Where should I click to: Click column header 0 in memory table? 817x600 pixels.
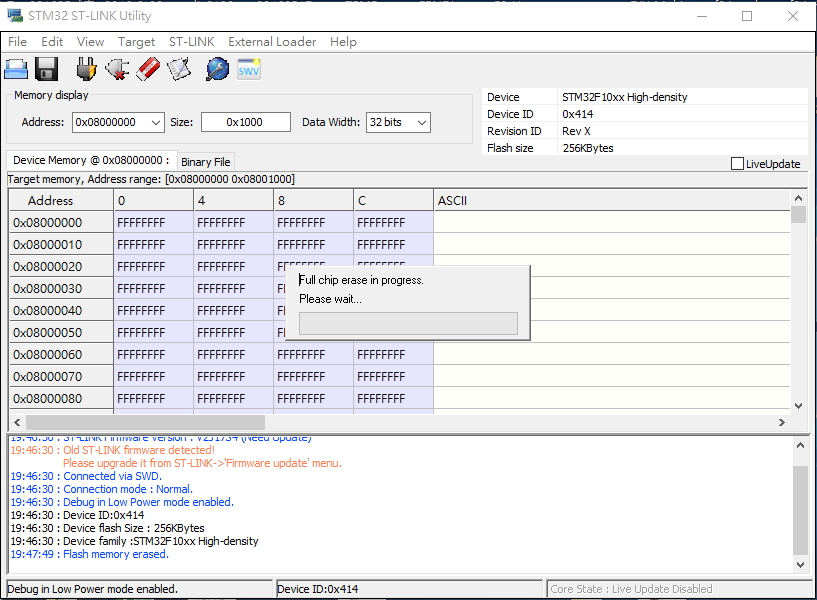[153, 201]
